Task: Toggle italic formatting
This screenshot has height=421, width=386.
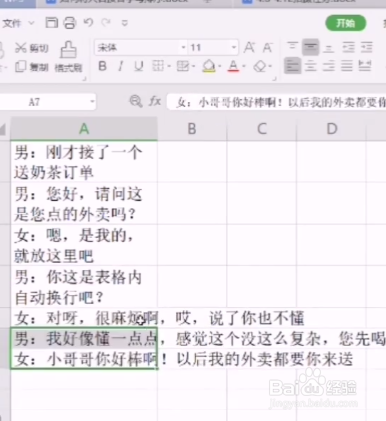Action: click(120, 66)
